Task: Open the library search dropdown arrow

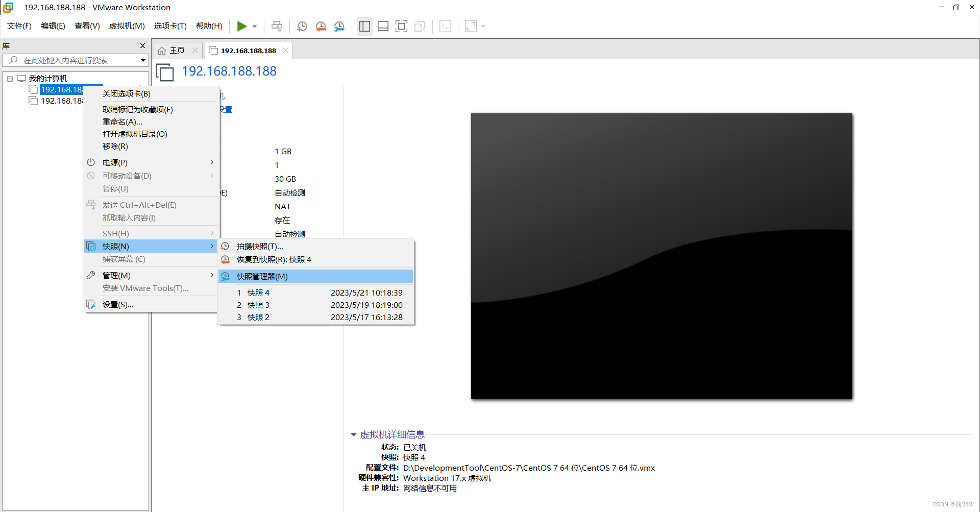Action: [143, 60]
